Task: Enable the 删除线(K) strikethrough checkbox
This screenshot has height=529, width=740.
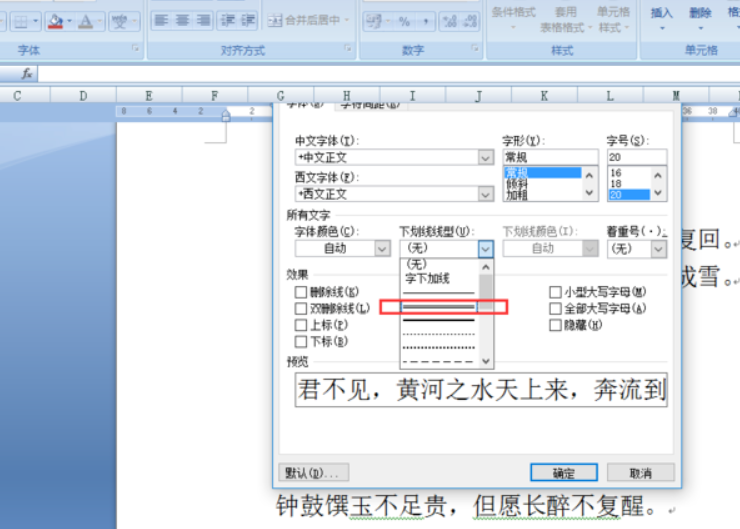Action: tap(301, 292)
